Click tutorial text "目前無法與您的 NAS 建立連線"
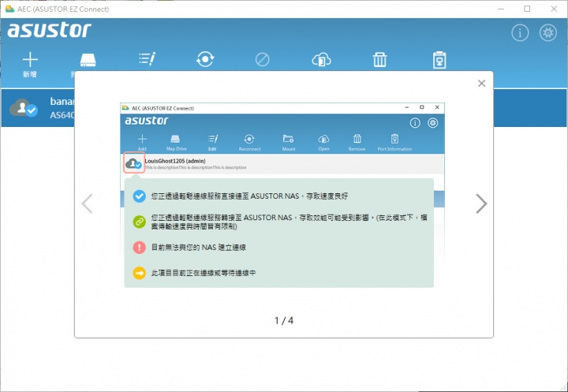This screenshot has width=568, height=392. [199, 248]
